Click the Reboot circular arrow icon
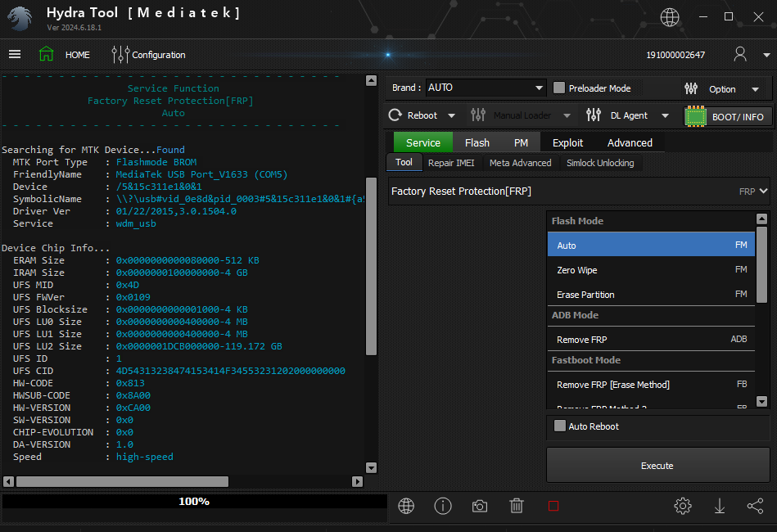This screenshot has height=532, width=777. tap(395, 115)
